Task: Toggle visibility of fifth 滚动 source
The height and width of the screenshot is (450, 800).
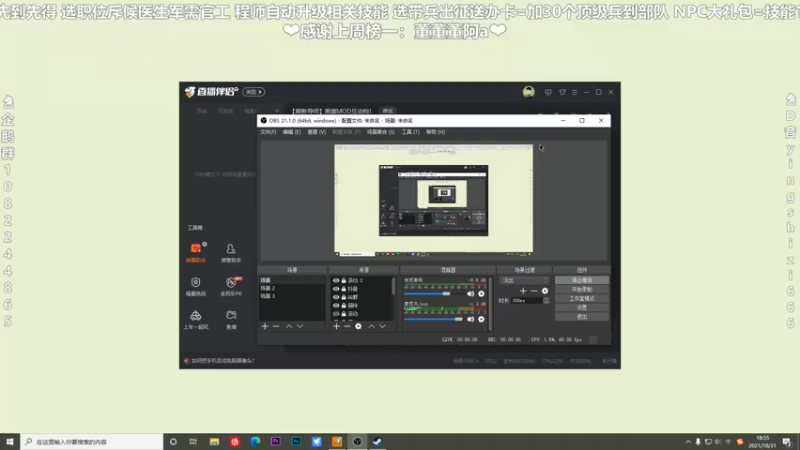Action: [x=336, y=313]
